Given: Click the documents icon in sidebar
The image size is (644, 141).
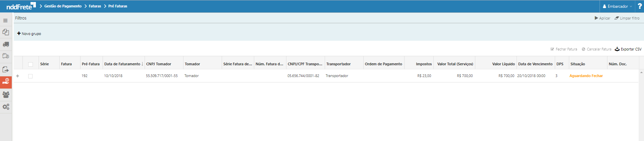Looking at the screenshot, I should [6, 32].
